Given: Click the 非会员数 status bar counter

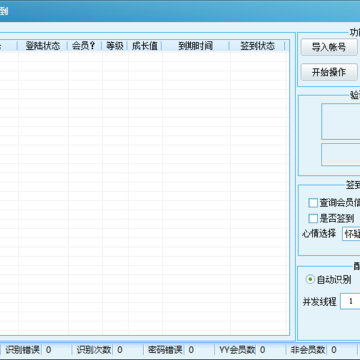Looking at the screenshot, I should tap(334, 350).
